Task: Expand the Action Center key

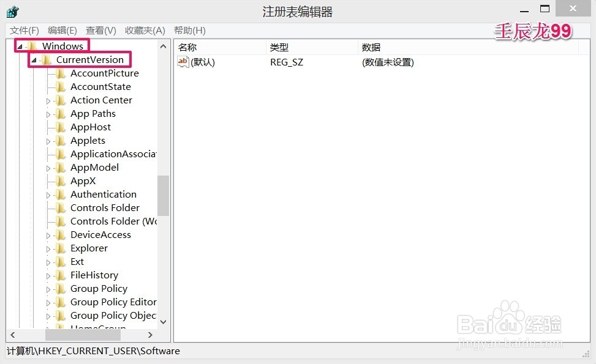Action: click(50, 100)
